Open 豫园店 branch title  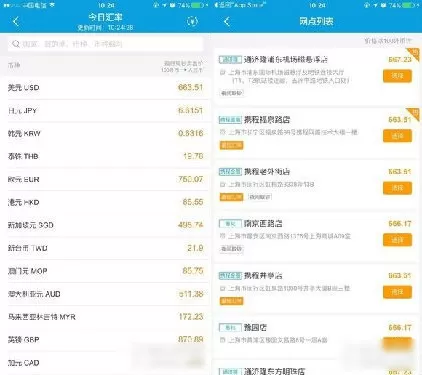pos(255,328)
